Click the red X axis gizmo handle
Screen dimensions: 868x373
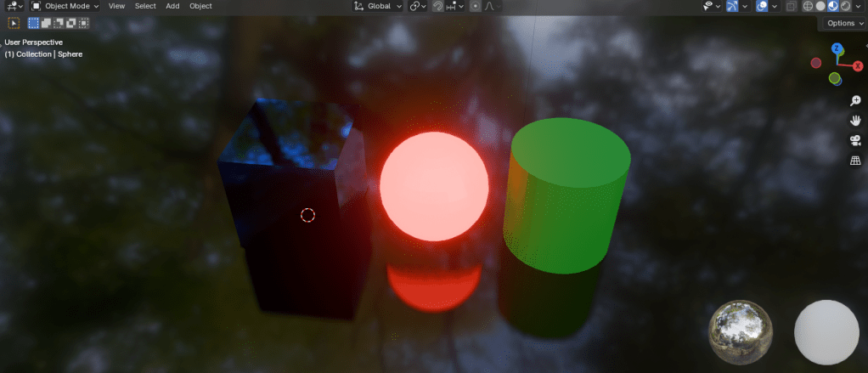tap(858, 65)
